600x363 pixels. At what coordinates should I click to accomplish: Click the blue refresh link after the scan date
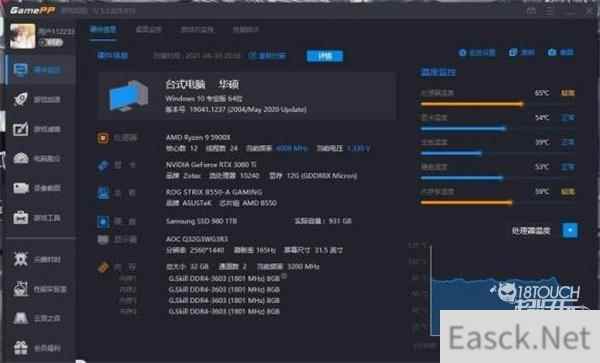pos(267,56)
